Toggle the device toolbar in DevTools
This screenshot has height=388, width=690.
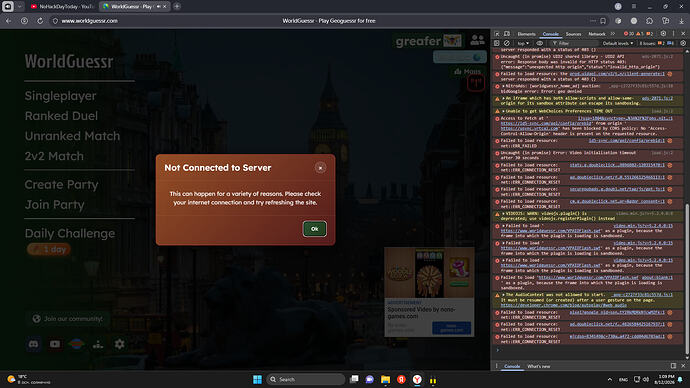507,34
